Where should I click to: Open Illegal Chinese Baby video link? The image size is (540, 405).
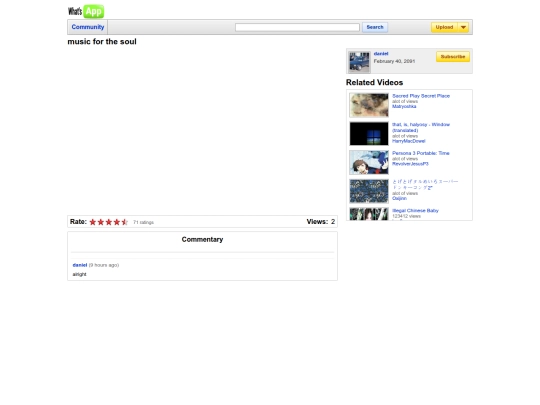[x=415, y=210]
